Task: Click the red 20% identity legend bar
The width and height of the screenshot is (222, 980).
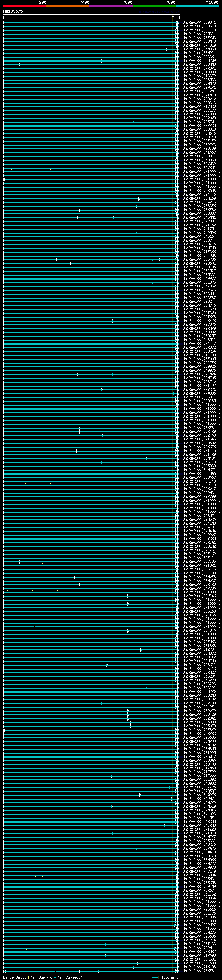Action: tap(25, 6)
